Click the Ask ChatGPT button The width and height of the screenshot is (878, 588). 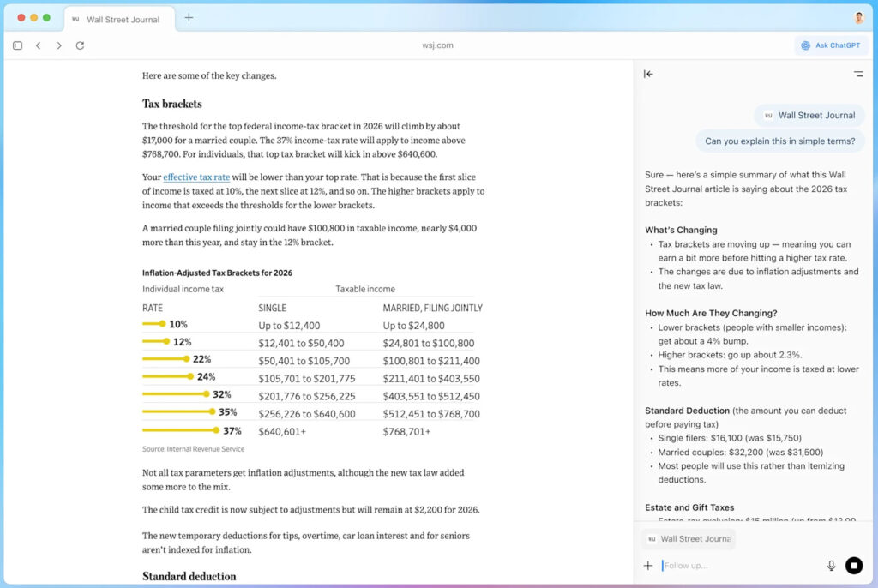pos(830,45)
